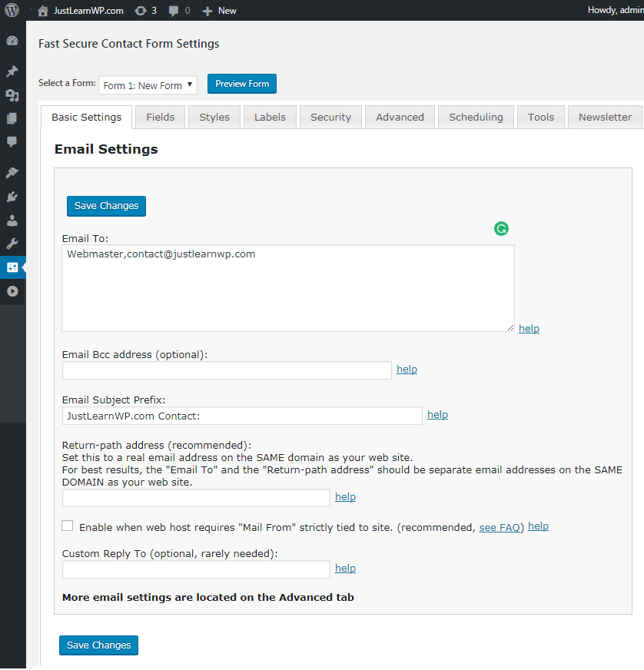
Task: Open Media from sidebar icon
Action: [x=12, y=95]
